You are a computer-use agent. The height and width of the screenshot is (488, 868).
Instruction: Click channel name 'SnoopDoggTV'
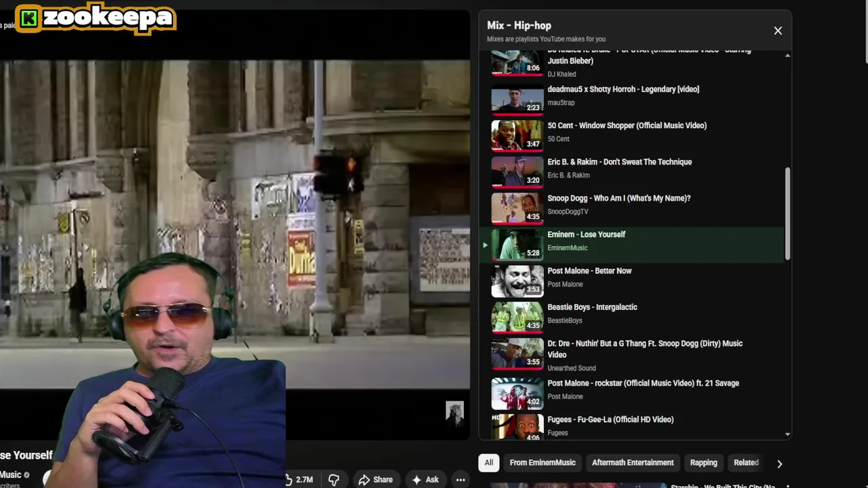click(x=568, y=211)
